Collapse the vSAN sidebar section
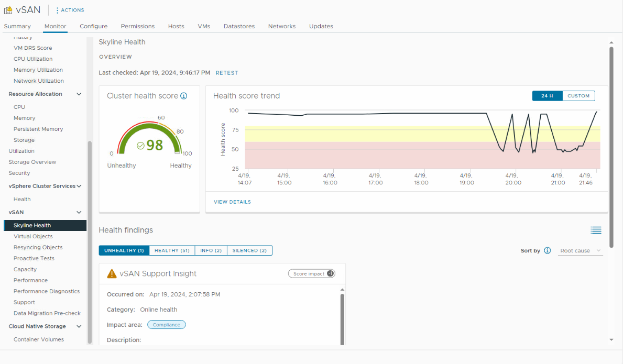The height and width of the screenshot is (364, 623). (79, 212)
